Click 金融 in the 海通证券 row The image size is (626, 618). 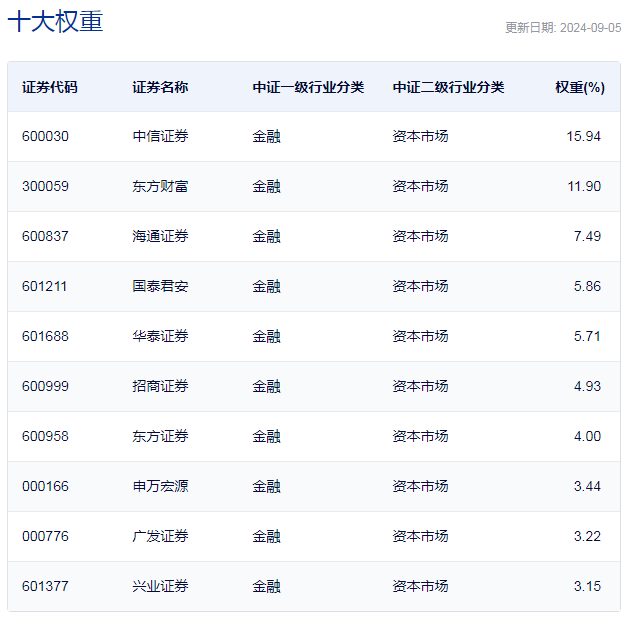pyautogui.click(x=266, y=236)
